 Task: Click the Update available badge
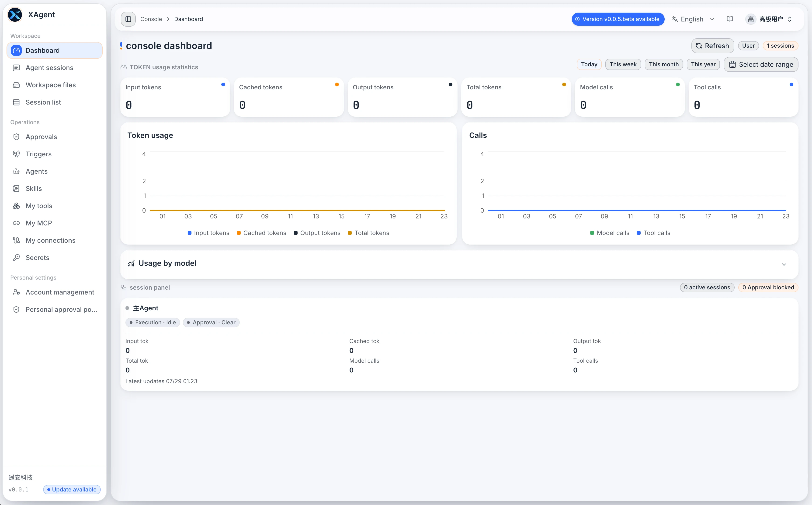pyautogui.click(x=72, y=489)
